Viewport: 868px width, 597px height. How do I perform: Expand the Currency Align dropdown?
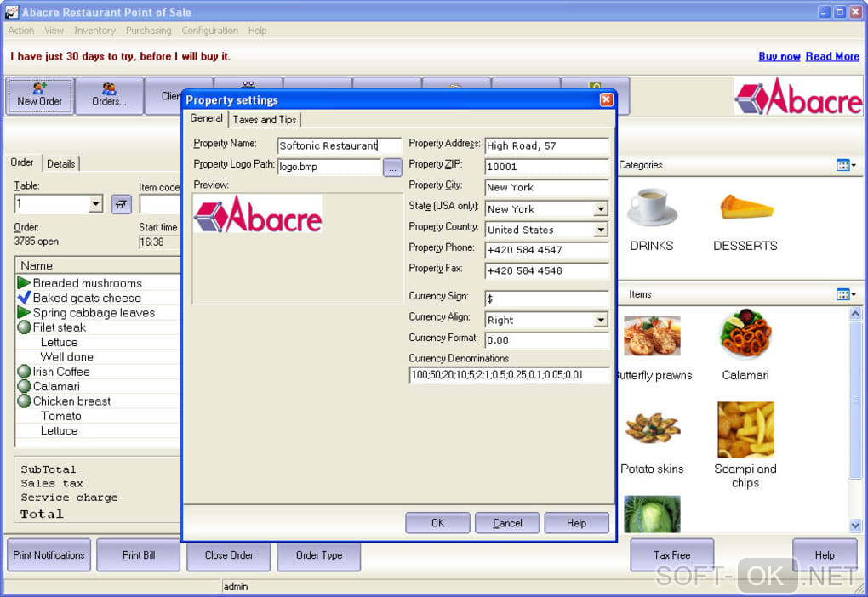point(601,320)
